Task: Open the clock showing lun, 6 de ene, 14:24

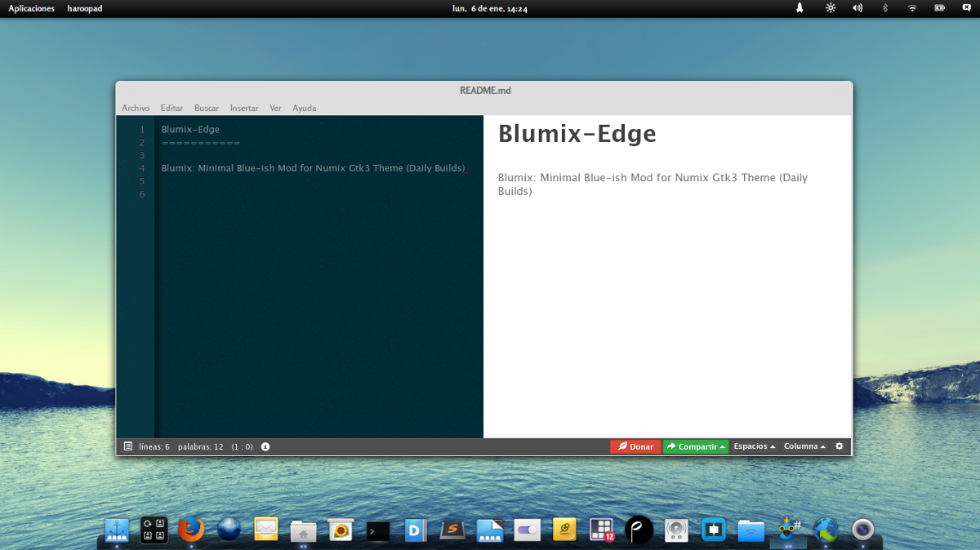Action: (x=490, y=8)
